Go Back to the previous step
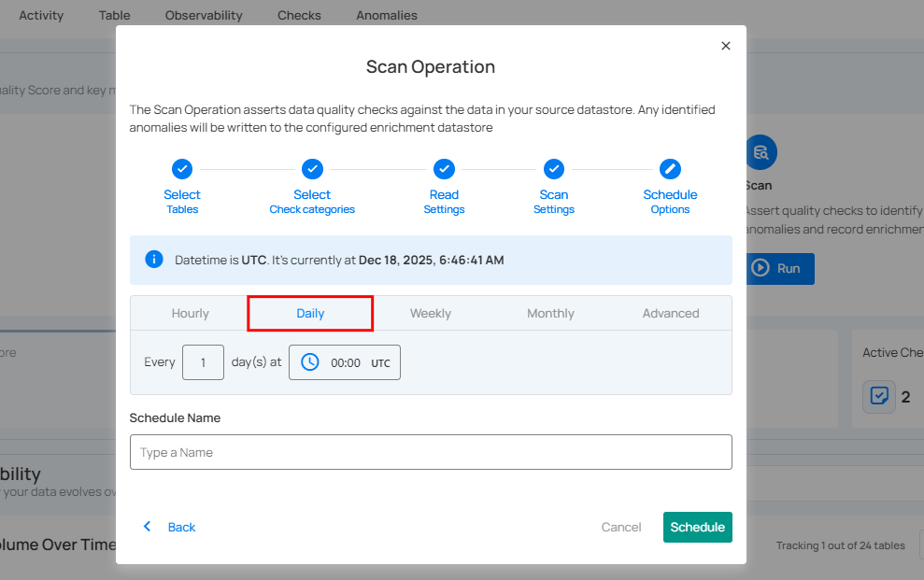The height and width of the screenshot is (580, 924). [x=169, y=527]
